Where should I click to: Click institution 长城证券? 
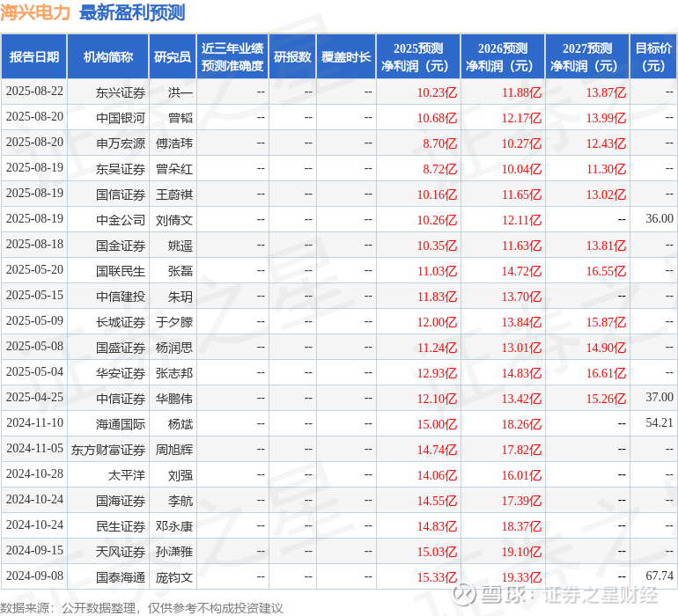121,321
